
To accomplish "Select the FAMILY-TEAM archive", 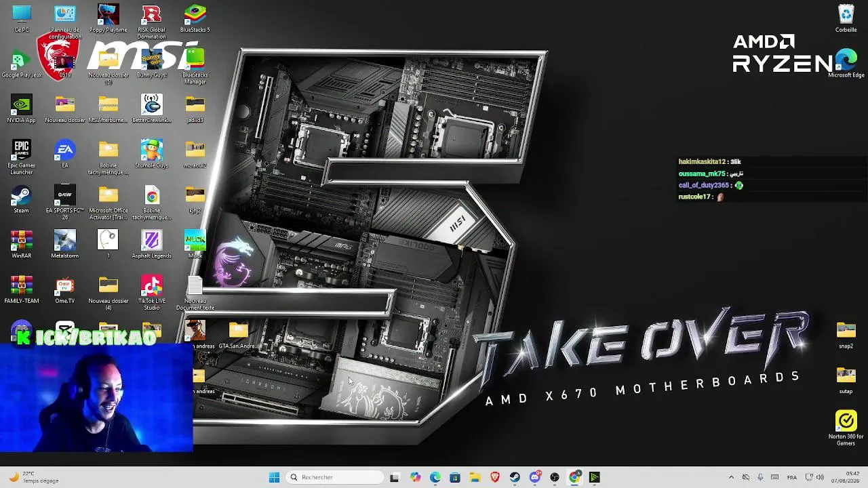I will (22, 289).
